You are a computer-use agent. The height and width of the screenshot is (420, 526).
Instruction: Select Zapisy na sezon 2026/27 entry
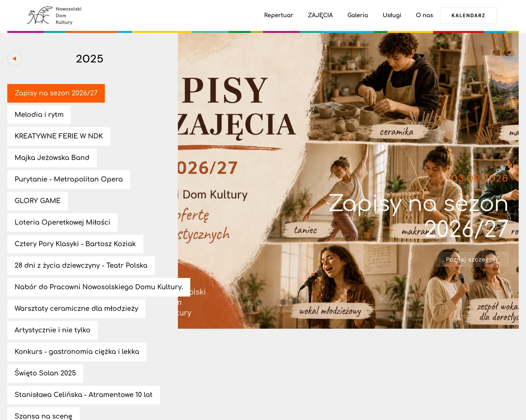[56, 93]
